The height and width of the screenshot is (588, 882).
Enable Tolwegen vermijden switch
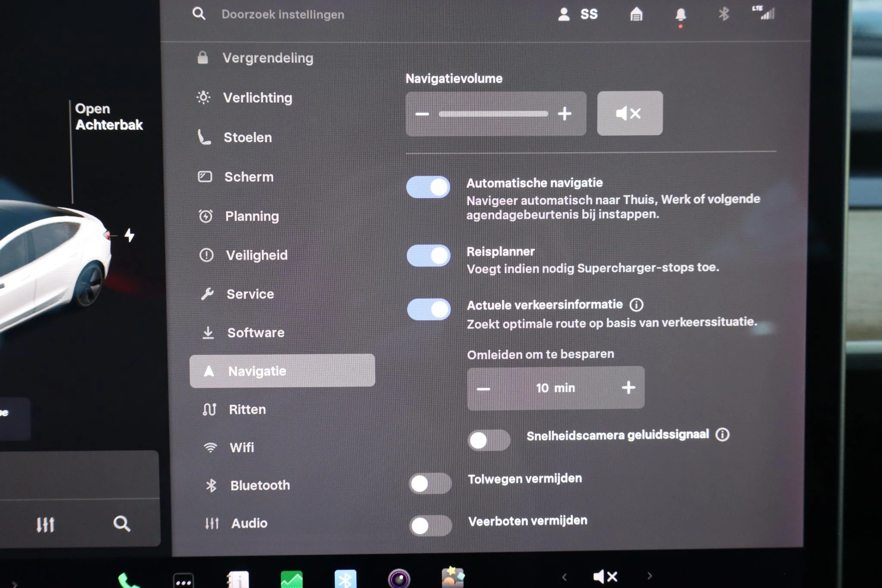(430, 483)
